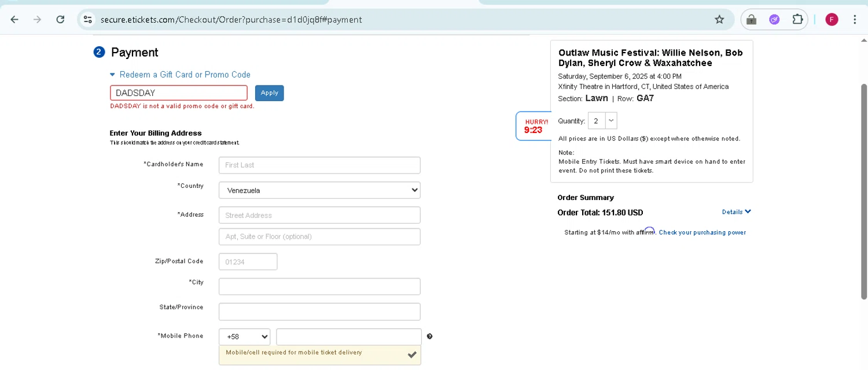Click the Payment step heading

[x=134, y=52]
